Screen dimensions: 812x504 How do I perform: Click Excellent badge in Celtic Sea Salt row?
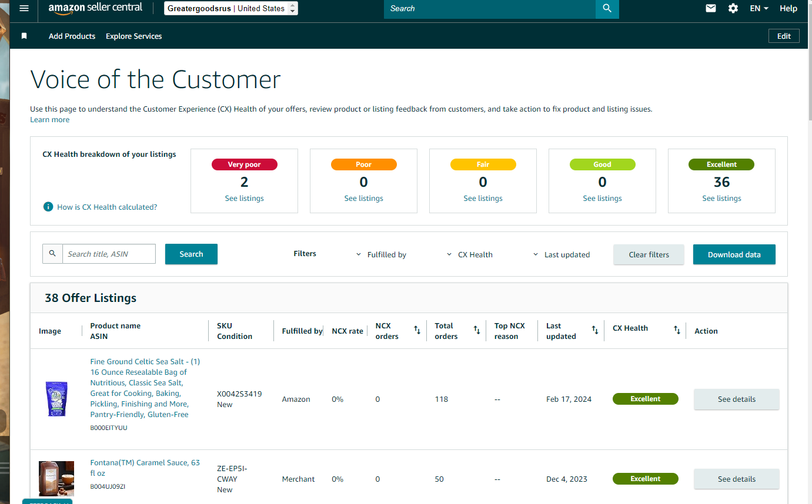645,399
